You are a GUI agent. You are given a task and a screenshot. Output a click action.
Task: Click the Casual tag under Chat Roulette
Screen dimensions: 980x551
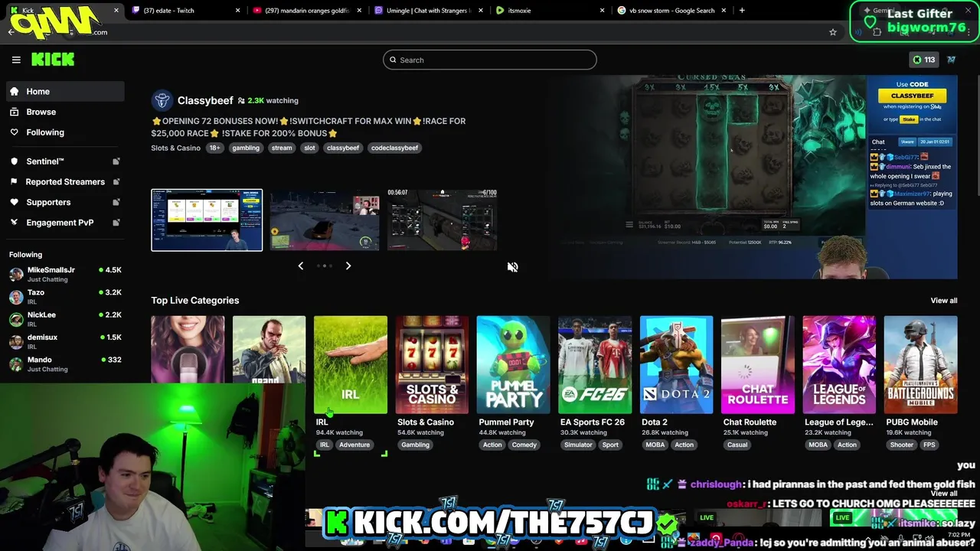point(737,445)
